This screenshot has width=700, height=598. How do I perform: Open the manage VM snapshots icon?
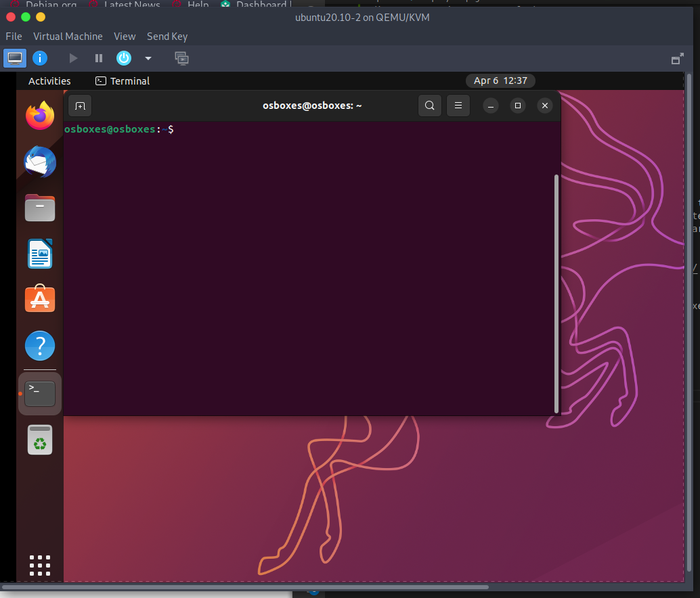[181, 58]
